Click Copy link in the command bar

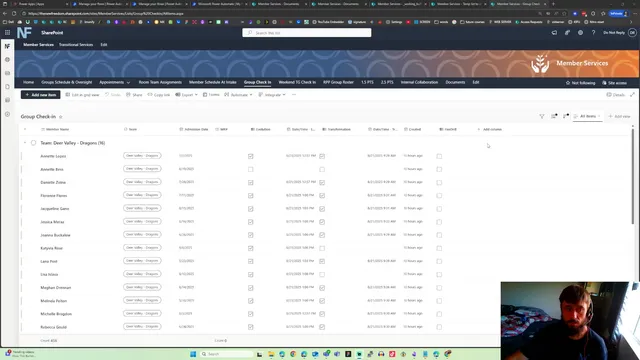click(159, 95)
